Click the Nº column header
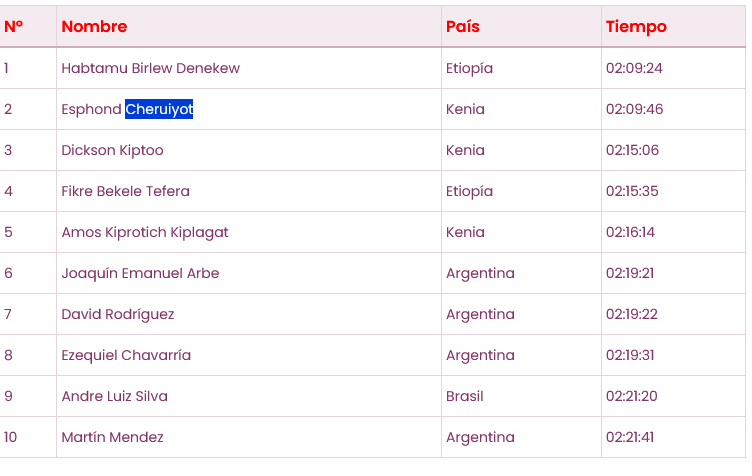This screenshot has height=476, width=752. 13,26
